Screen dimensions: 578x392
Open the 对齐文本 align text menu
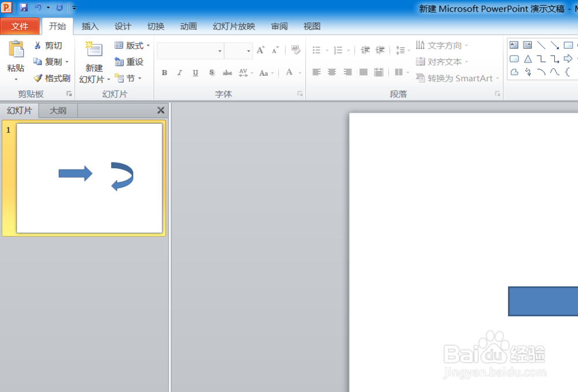tap(442, 62)
